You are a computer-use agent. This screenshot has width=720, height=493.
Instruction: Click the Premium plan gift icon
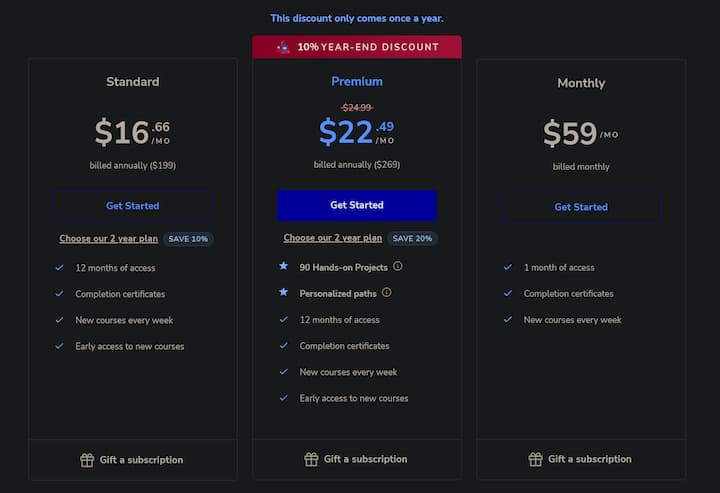[311, 459]
